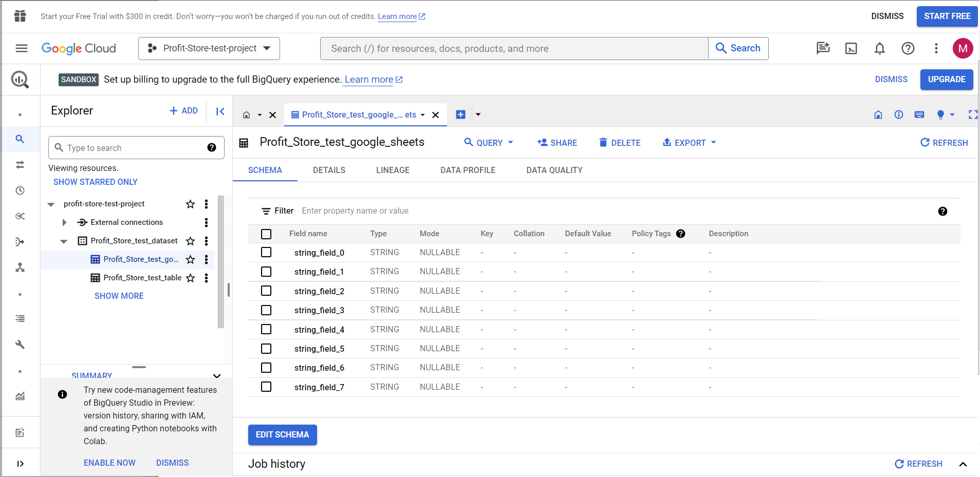Screen dimensions: 980x477
Task: Create a new SQL query tab with plus icon
Action: (x=460, y=115)
